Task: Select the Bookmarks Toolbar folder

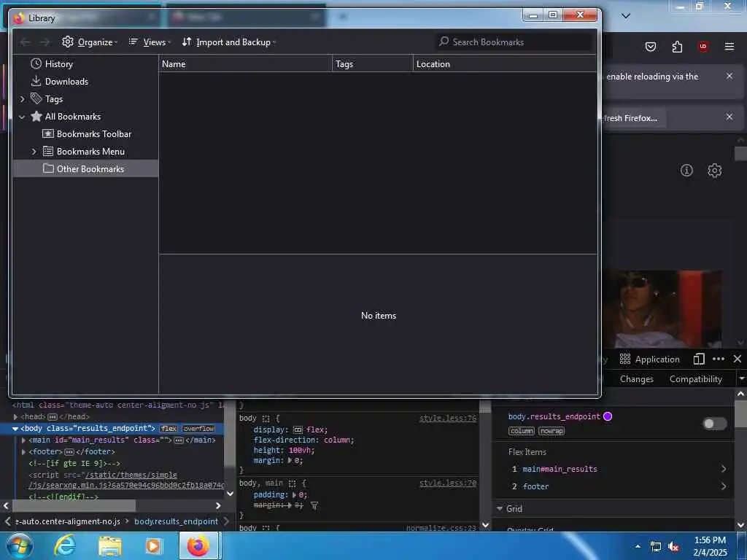Action: tap(87, 134)
